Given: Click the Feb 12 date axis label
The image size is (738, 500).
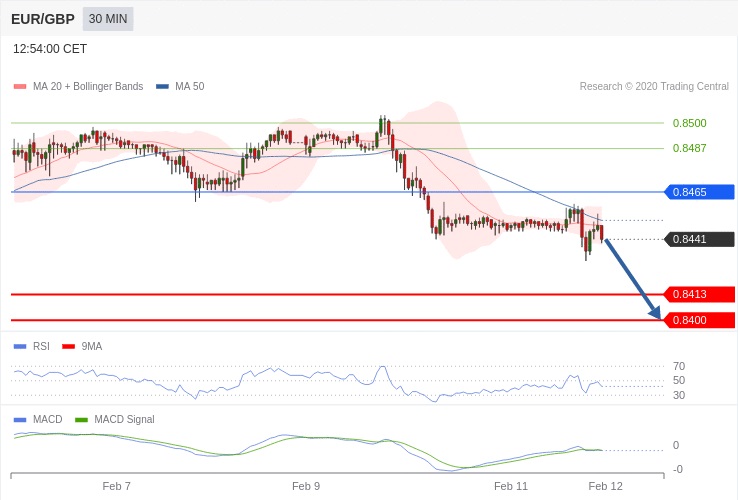Looking at the screenshot, I should [x=605, y=486].
